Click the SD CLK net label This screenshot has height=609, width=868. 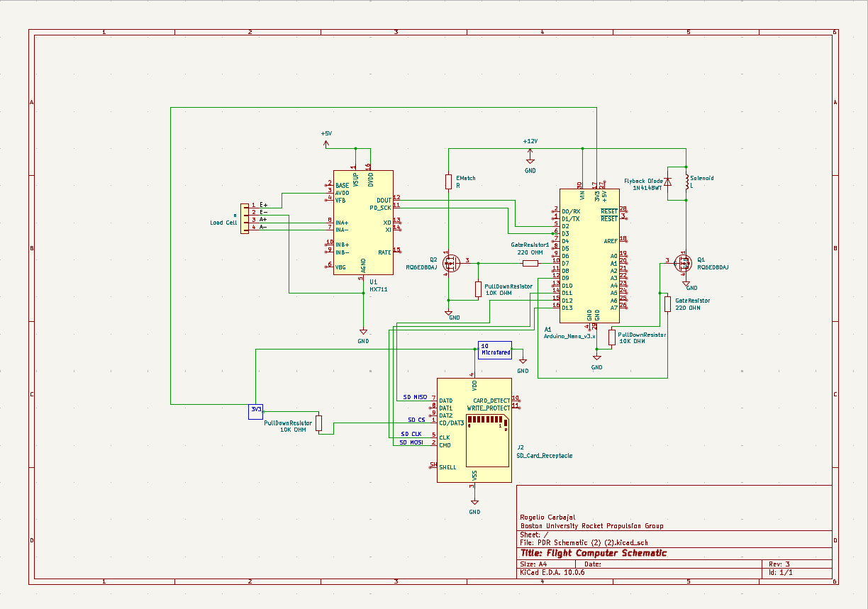click(411, 434)
